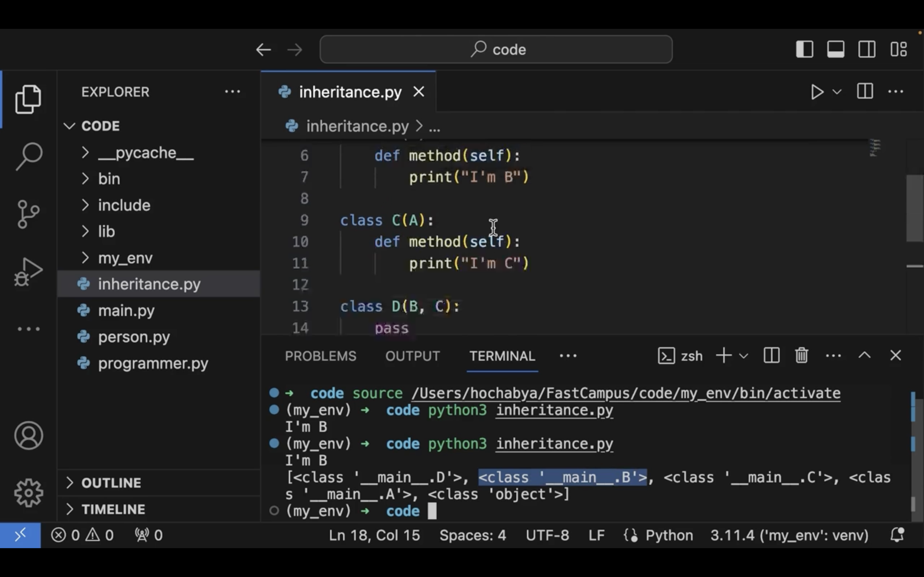Image resolution: width=924 pixels, height=577 pixels.
Task: Switch to the OUTPUT panel tab
Action: [x=413, y=356]
